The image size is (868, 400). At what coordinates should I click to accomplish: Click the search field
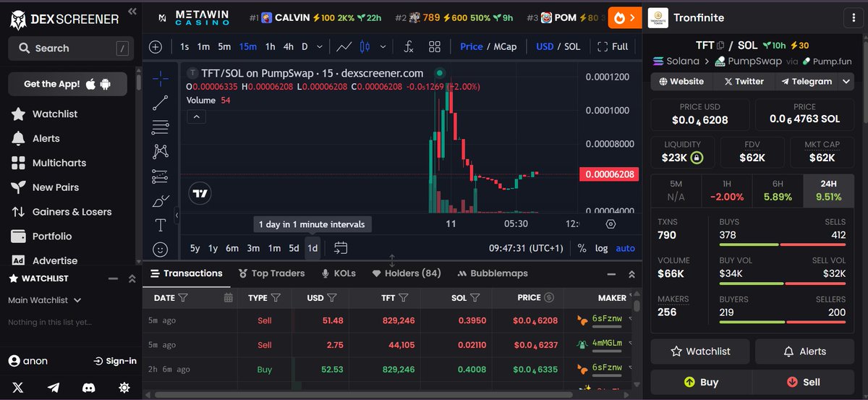click(x=71, y=48)
